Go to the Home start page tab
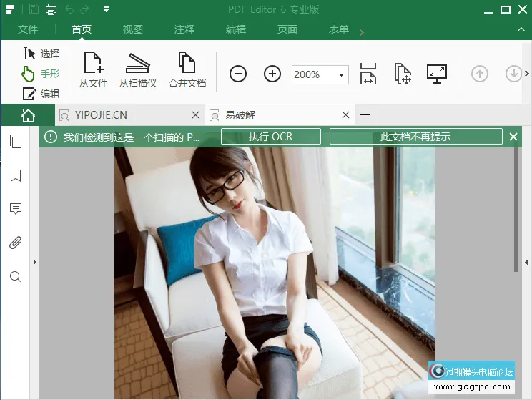 tap(28, 115)
